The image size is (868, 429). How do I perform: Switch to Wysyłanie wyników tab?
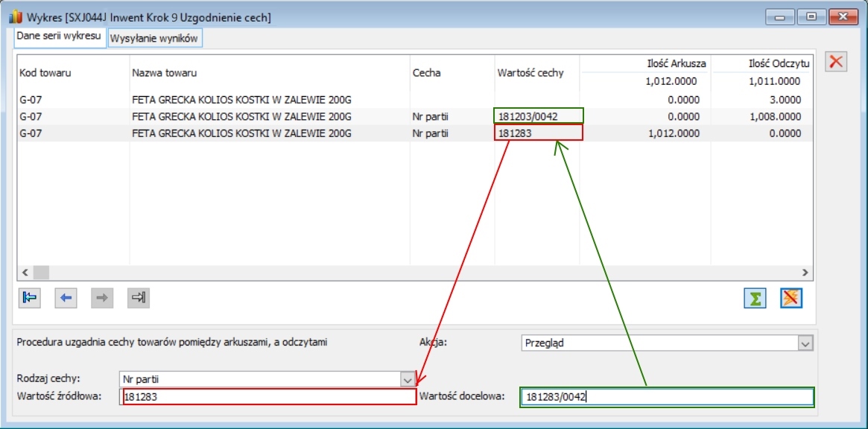[x=154, y=38]
